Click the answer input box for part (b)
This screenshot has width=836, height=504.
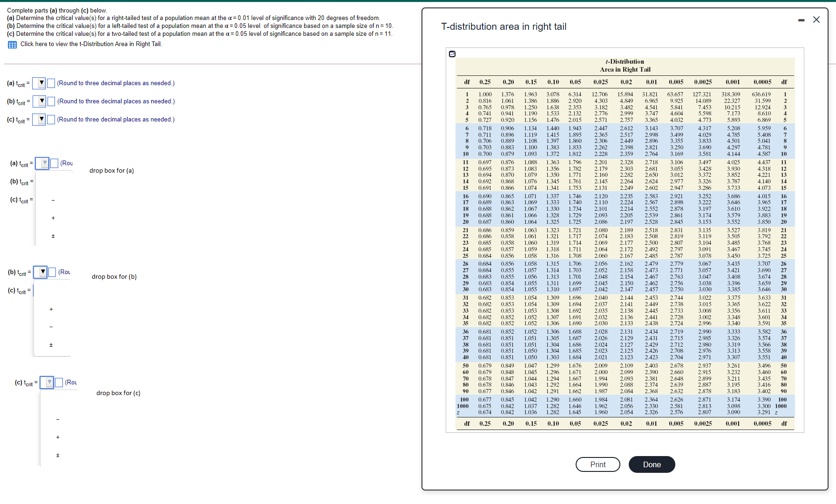click(x=51, y=101)
